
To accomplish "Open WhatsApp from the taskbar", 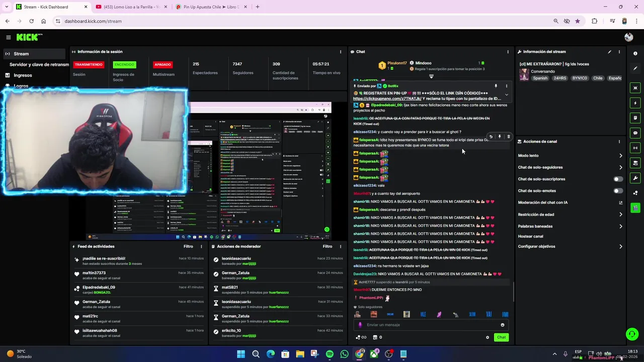I will tap(344, 354).
